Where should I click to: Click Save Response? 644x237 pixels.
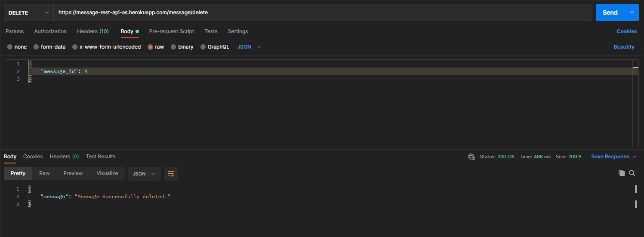coord(610,157)
